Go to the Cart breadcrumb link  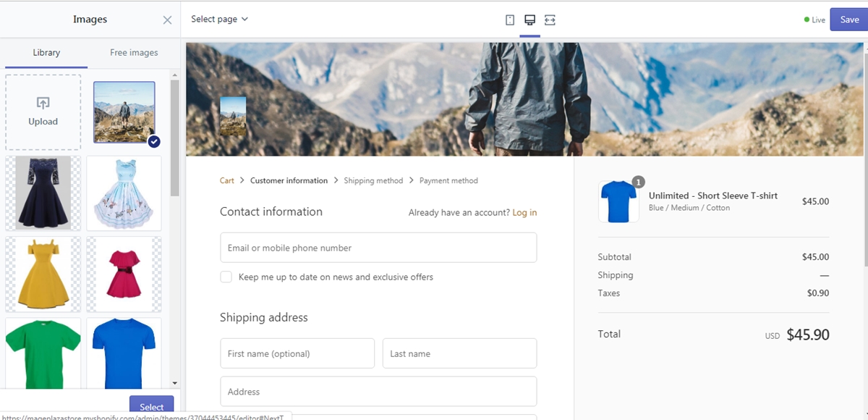pos(227,180)
